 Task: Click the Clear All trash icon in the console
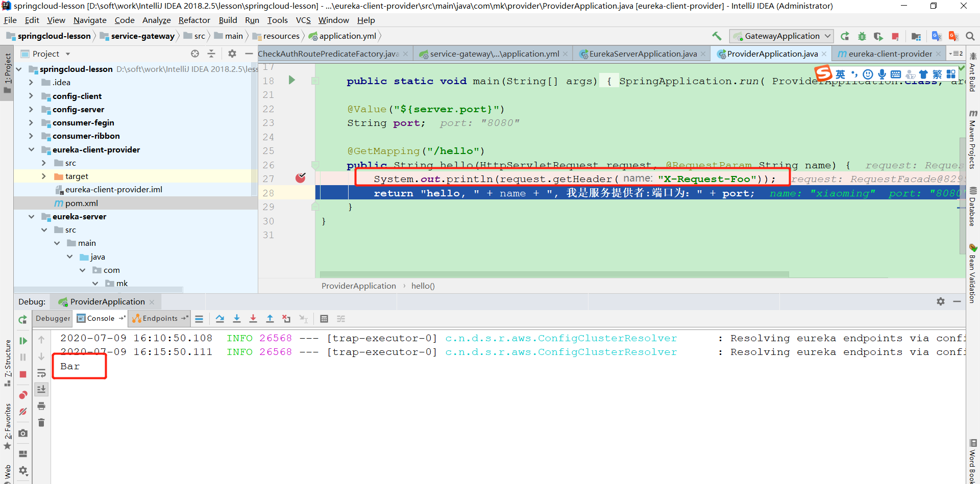tap(41, 422)
